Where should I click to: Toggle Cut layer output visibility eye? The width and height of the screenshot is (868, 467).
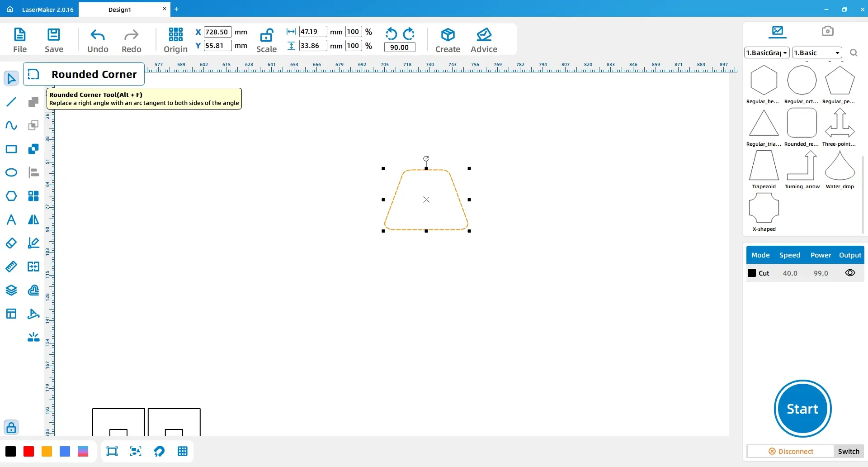coord(850,273)
